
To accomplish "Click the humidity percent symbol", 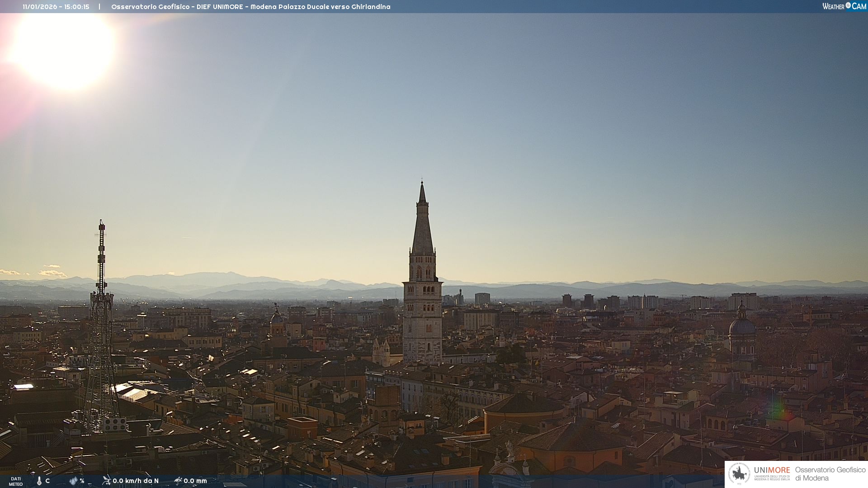I will 82,481.
